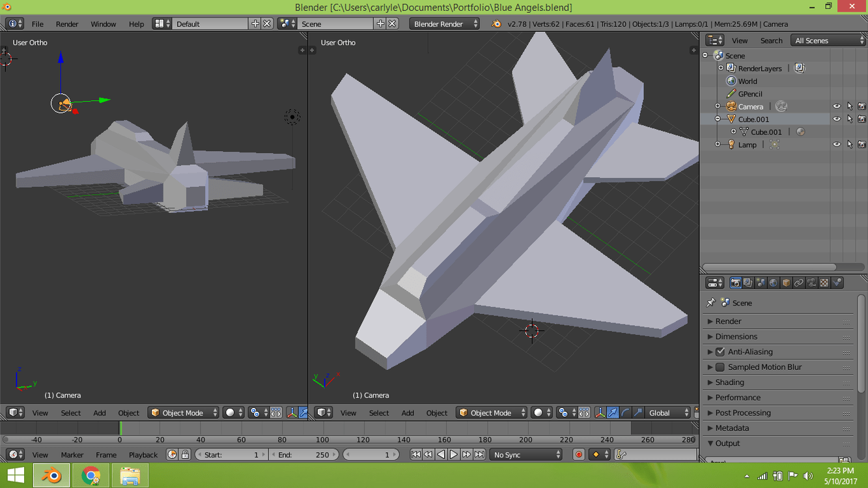Open the Blender Render engine dropdown
This screenshot has width=868, height=488.
(444, 24)
